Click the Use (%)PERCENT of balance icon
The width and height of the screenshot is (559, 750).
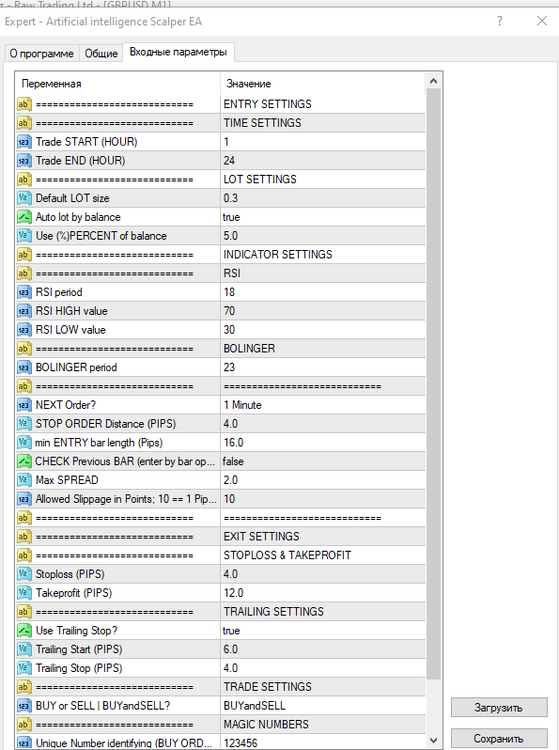[x=24, y=236]
